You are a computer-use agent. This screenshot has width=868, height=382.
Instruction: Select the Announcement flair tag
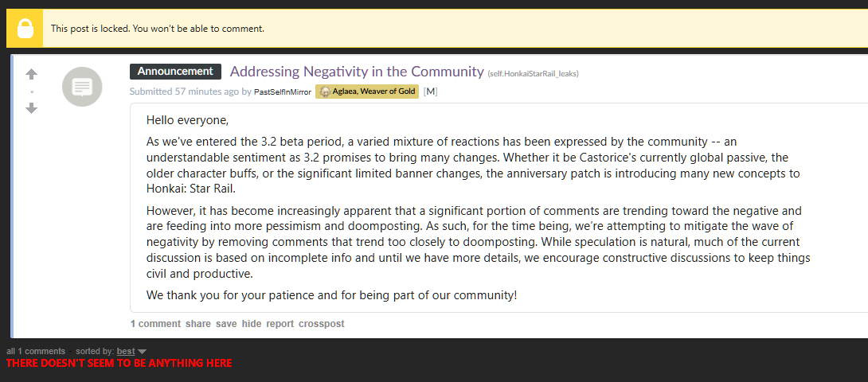point(175,72)
